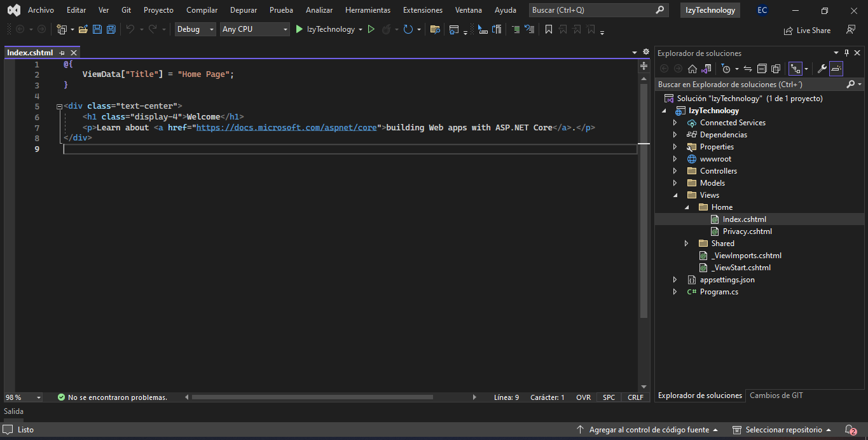
Task: Click the editor horizontal scrollbar
Action: point(312,397)
